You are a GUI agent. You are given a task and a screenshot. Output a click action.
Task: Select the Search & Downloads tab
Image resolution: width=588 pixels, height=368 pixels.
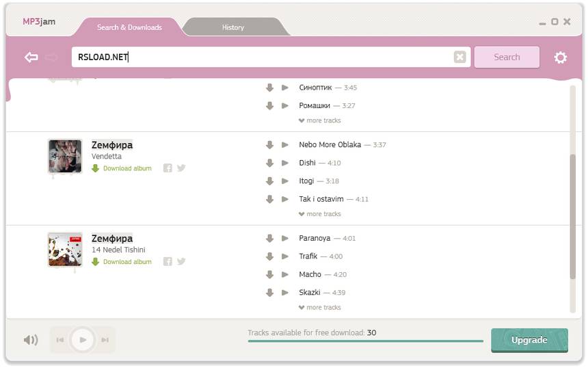[x=129, y=27]
